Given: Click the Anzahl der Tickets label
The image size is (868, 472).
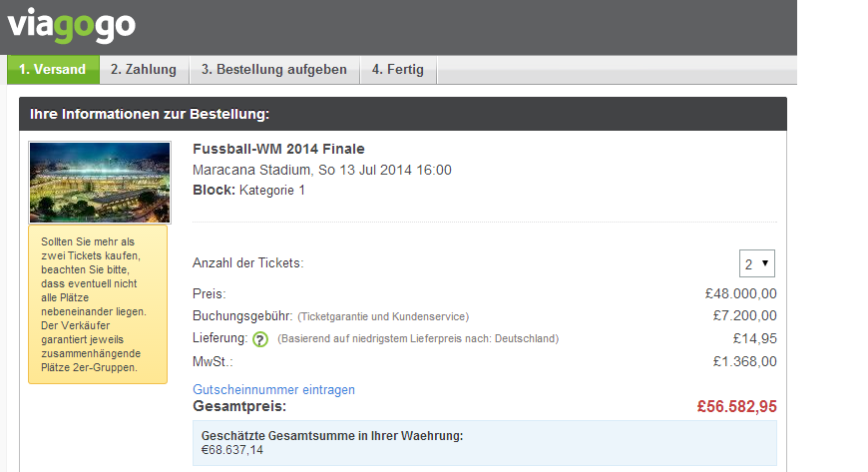Looking at the screenshot, I should [x=248, y=263].
